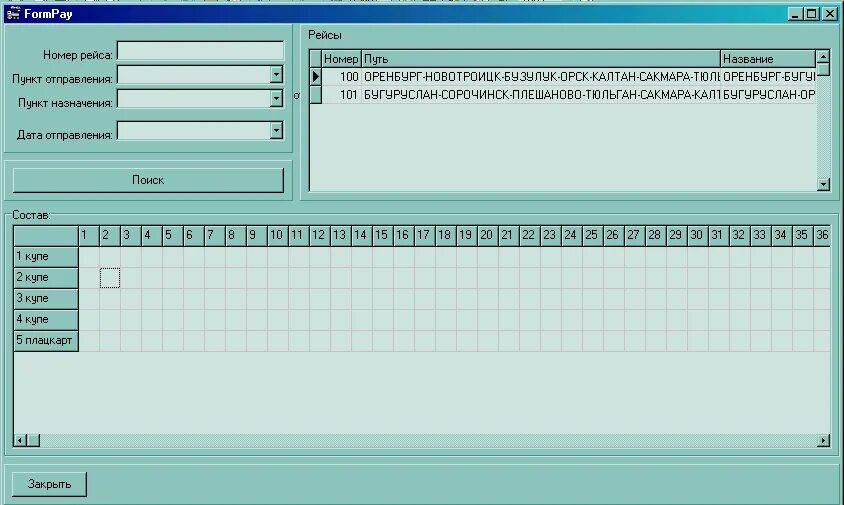Image resolution: width=844 pixels, height=505 pixels.
Task: Focus the Номер рейса input field
Action: tap(200, 51)
